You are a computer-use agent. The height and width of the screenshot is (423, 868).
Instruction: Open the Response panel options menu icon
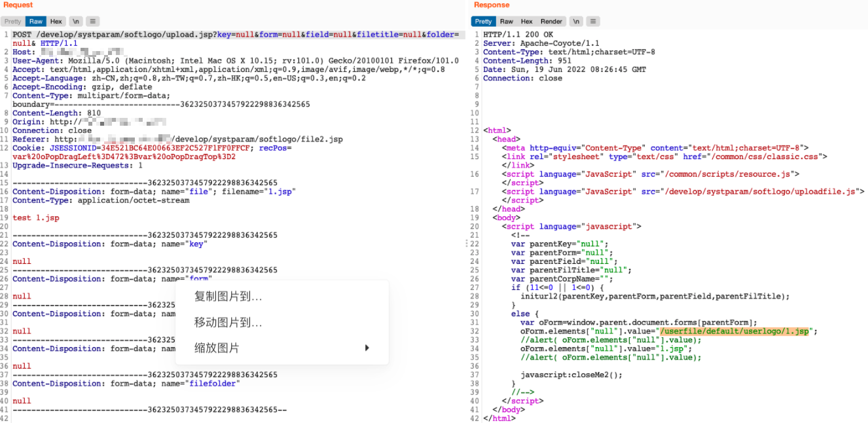(x=592, y=22)
